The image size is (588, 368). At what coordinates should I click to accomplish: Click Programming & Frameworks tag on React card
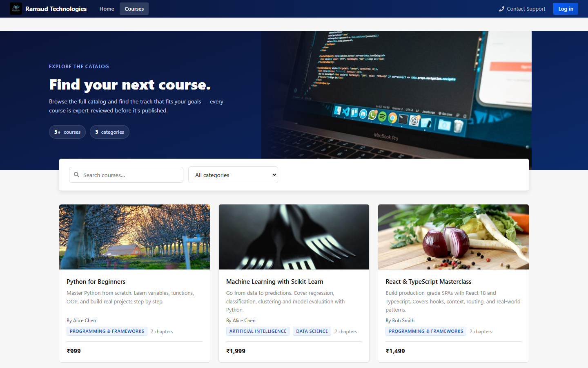pyautogui.click(x=426, y=331)
